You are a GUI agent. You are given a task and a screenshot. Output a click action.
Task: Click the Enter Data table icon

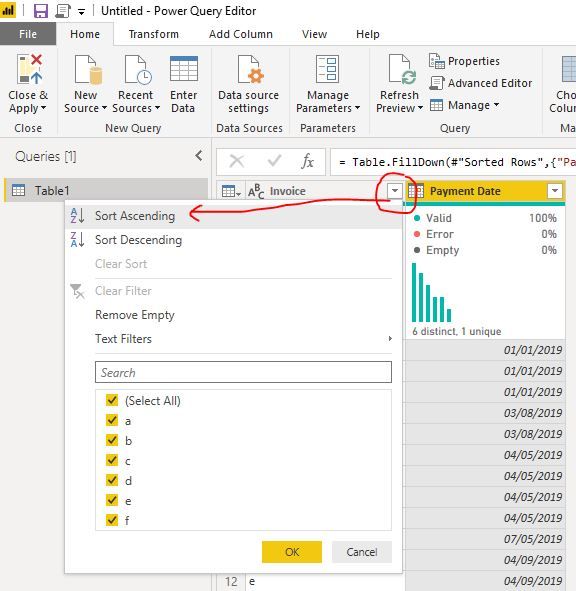pos(184,69)
